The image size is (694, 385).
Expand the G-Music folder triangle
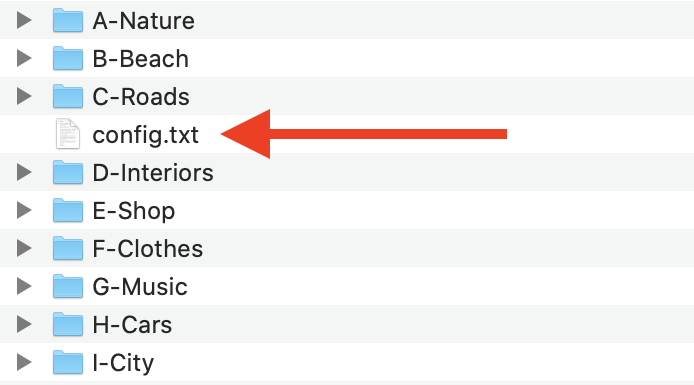[24, 287]
